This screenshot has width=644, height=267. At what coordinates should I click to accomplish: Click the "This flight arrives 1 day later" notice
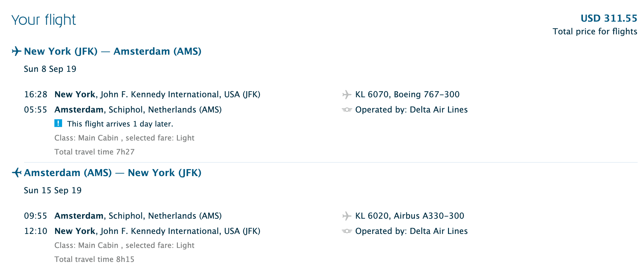coord(120,124)
